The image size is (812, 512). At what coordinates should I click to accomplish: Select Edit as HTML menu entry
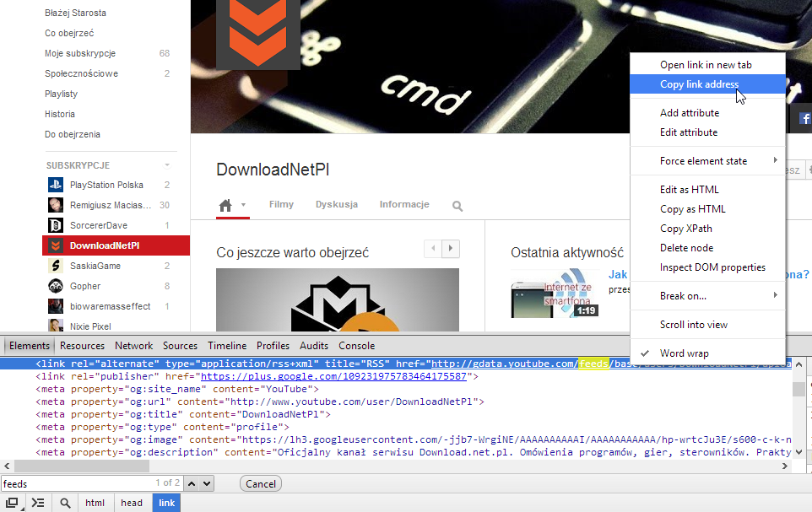(707, 190)
